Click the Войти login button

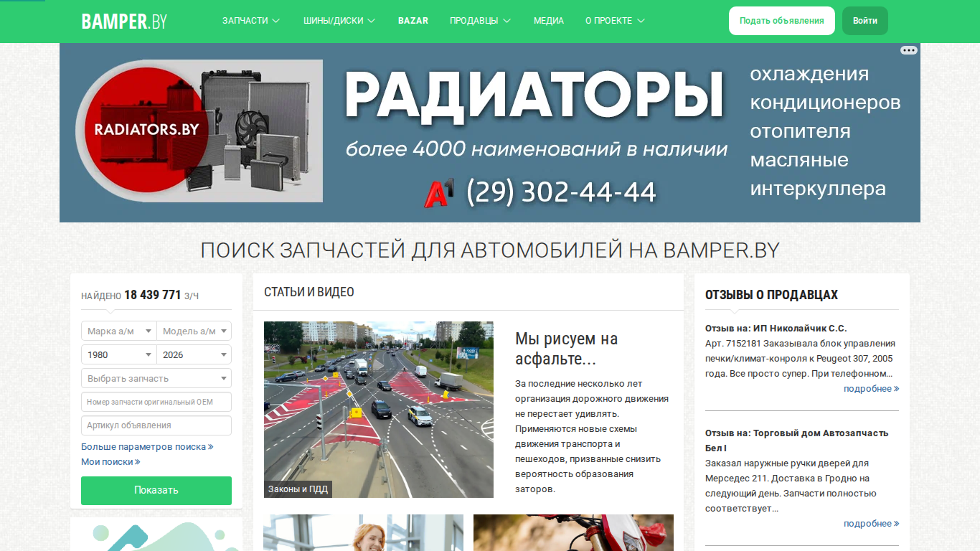point(865,21)
